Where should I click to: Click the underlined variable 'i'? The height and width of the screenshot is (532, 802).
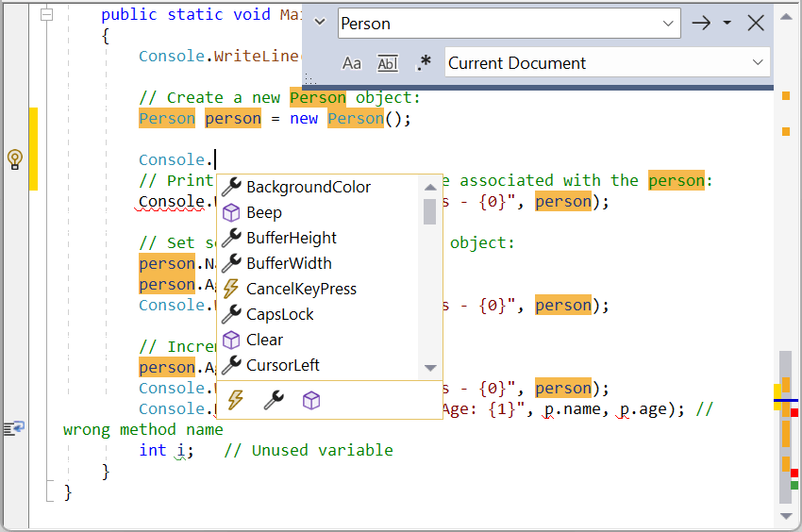coord(180,451)
